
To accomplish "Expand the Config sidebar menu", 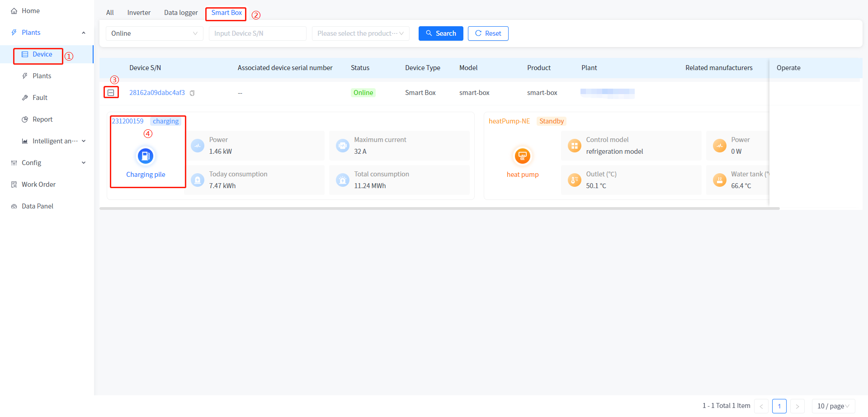I will tap(47, 163).
